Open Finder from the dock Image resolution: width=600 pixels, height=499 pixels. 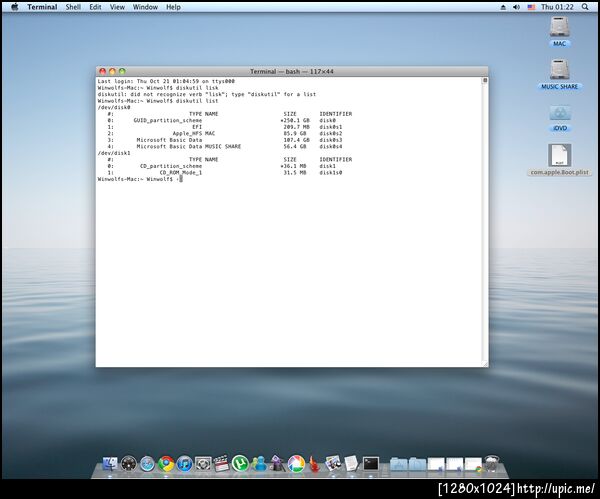(x=108, y=464)
